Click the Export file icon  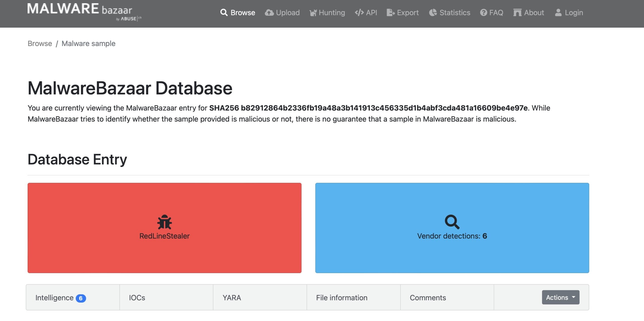click(390, 13)
